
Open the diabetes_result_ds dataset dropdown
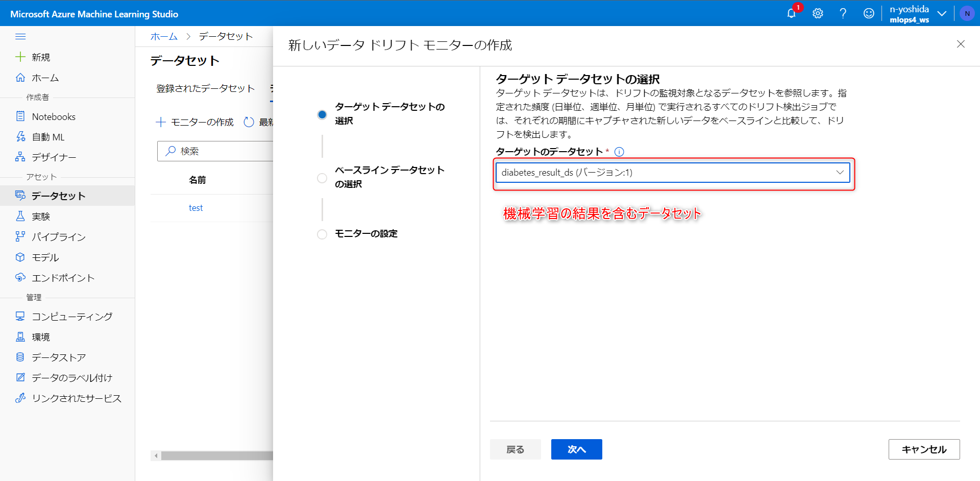click(x=673, y=173)
